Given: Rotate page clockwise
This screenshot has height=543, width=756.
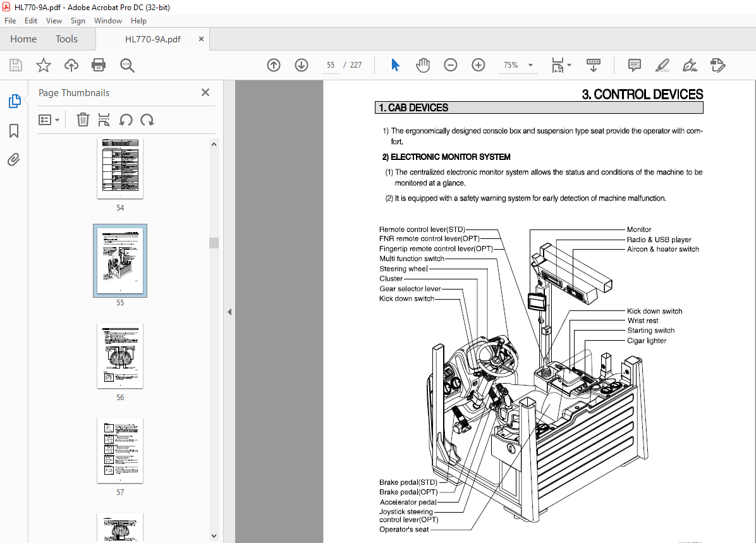Looking at the screenshot, I should point(147,119).
